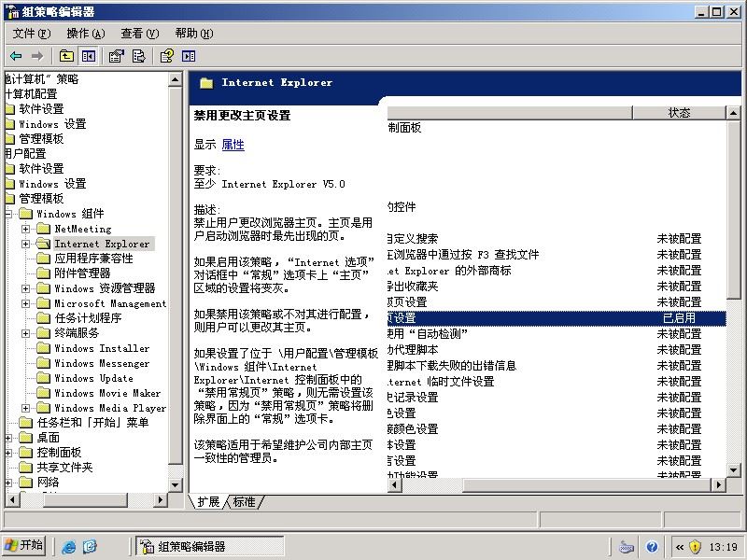747x560 pixels.
Task: Click the Up one level toolbar icon
Action: pos(66,56)
